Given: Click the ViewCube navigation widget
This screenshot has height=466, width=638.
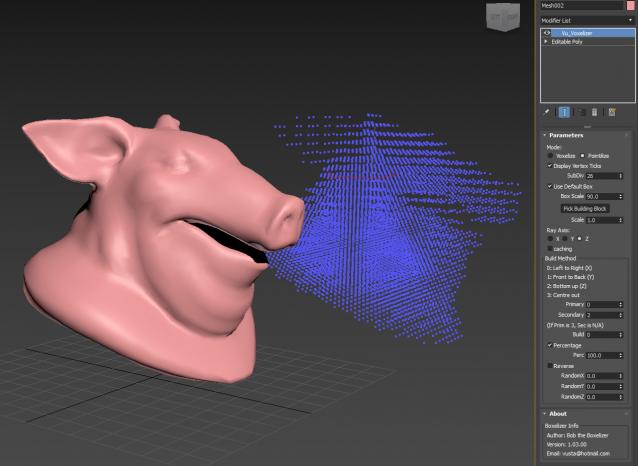Looking at the screenshot, I should (503, 17).
